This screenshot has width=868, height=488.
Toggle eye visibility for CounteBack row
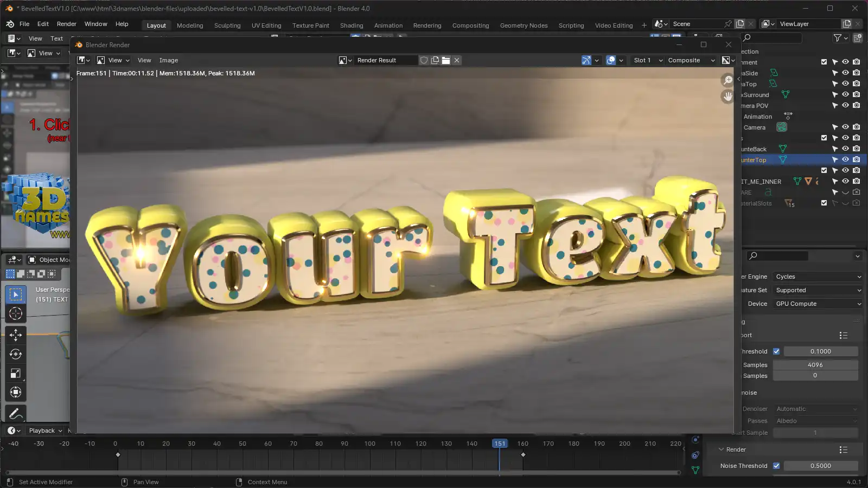point(845,149)
